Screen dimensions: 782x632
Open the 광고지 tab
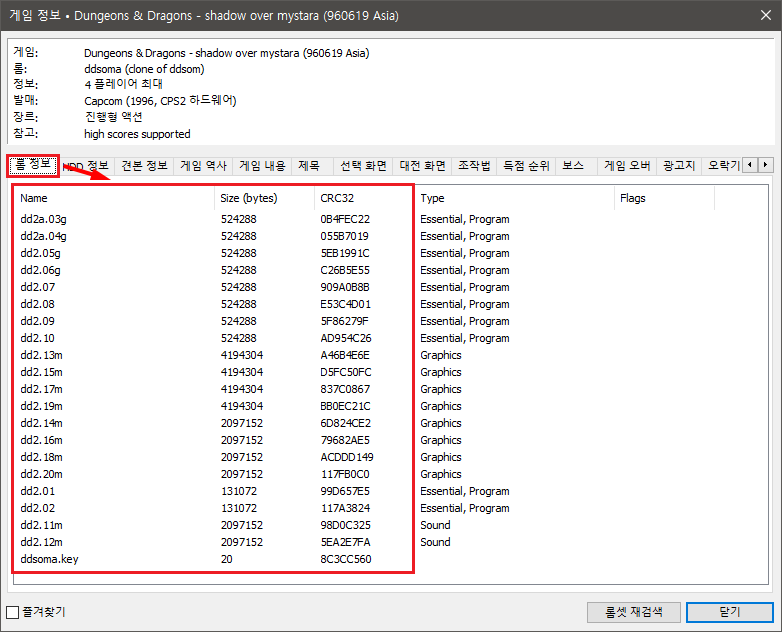pos(679,166)
